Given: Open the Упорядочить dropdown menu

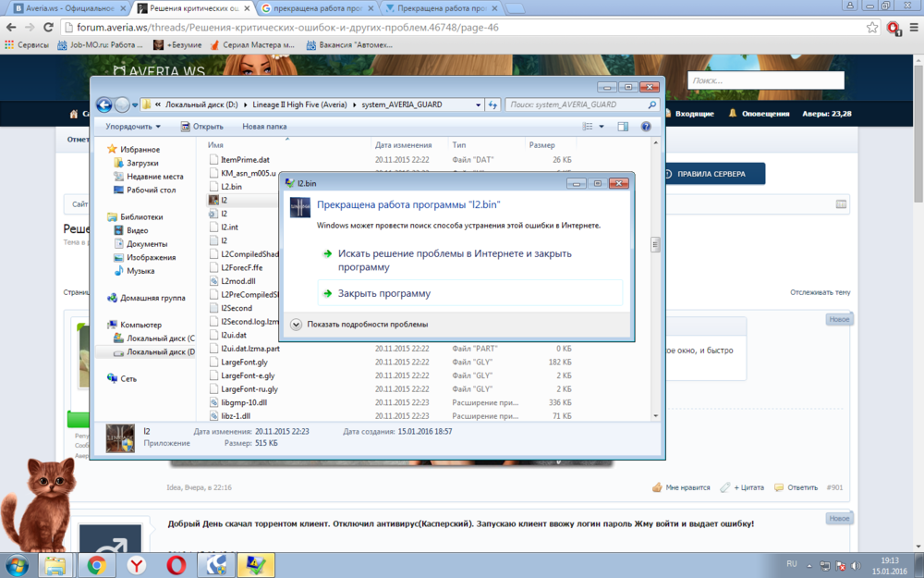Looking at the screenshot, I should click(132, 127).
